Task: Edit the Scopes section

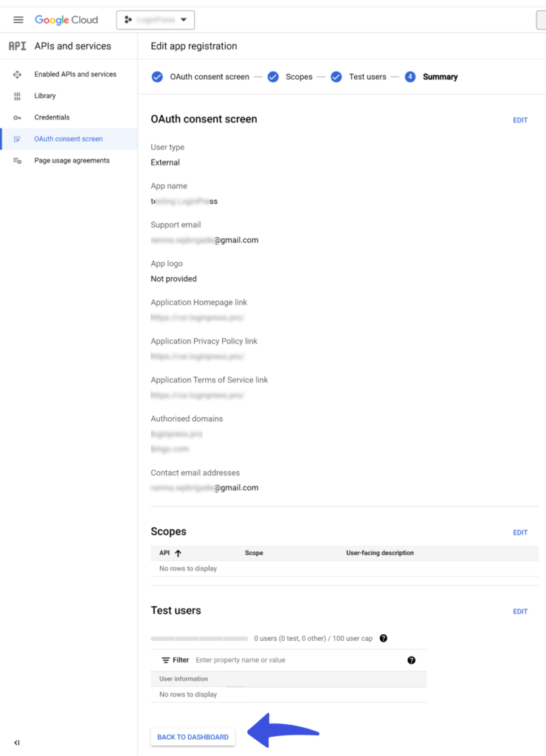Action: [520, 532]
